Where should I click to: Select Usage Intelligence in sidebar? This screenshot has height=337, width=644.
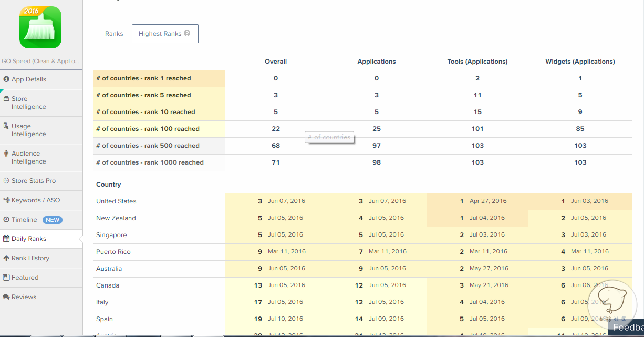(x=28, y=130)
